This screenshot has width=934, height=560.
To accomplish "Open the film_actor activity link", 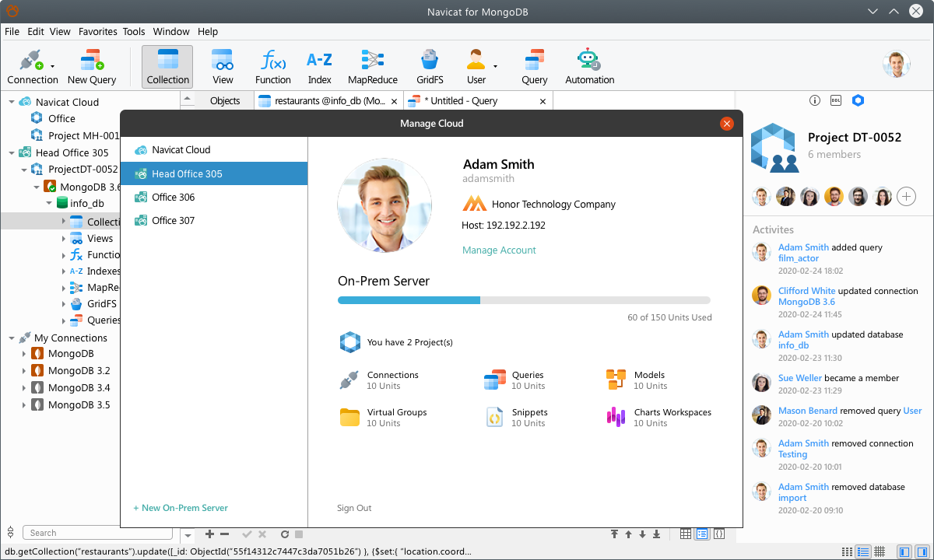I will (x=799, y=258).
